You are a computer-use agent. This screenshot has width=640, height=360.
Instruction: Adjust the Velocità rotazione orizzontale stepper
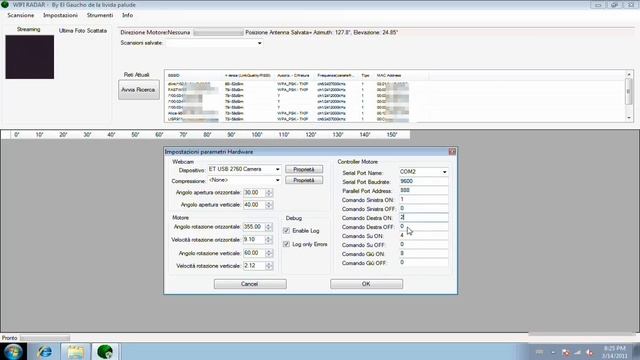pos(269,240)
